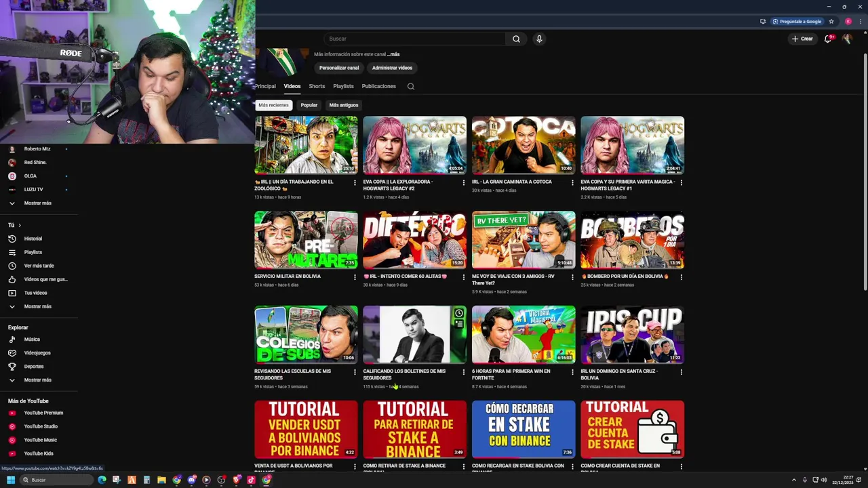Open Roberto Mtz subscription channel

[x=39, y=149]
